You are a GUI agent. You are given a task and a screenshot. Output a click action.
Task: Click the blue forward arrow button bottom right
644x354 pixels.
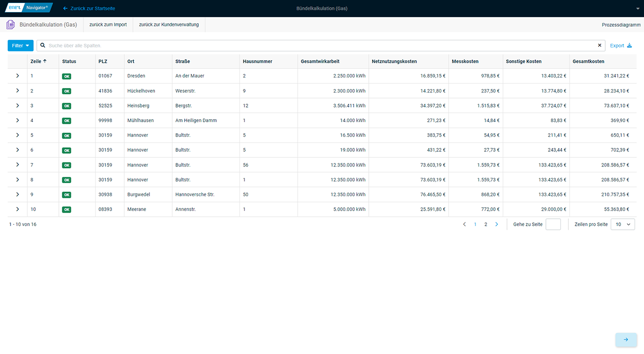626,340
